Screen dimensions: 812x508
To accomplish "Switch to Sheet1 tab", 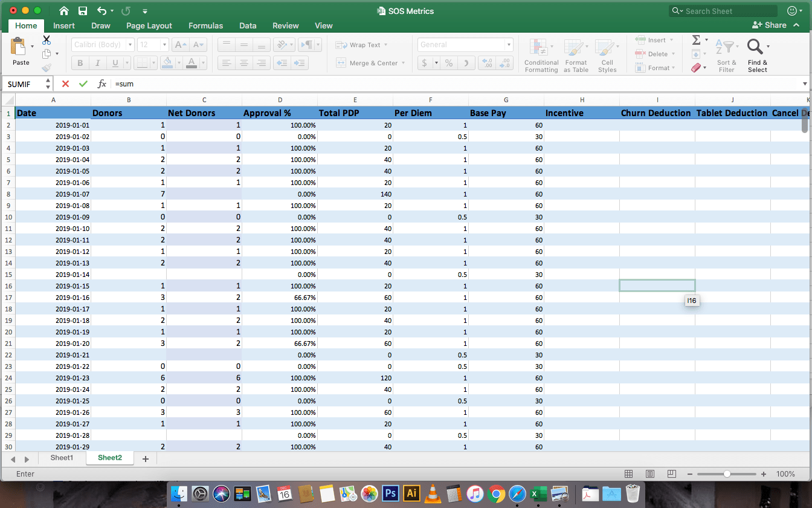I will point(62,458).
